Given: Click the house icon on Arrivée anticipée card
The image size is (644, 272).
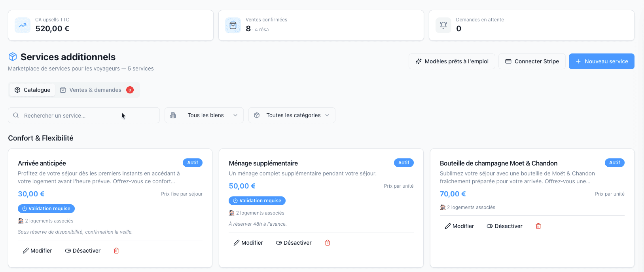Looking at the screenshot, I should point(21,221).
